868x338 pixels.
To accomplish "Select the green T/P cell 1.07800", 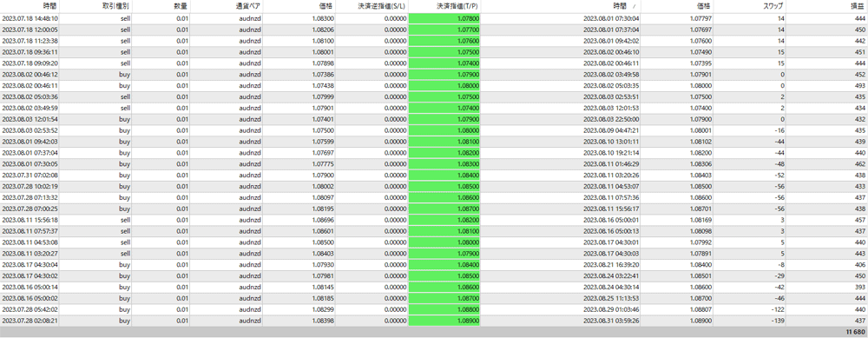I will pyautogui.click(x=444, y=18).
